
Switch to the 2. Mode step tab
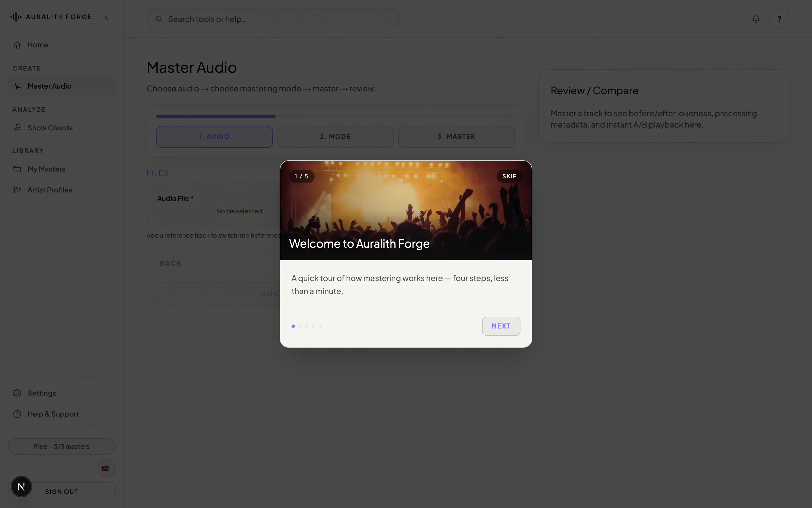click(335, 137)
